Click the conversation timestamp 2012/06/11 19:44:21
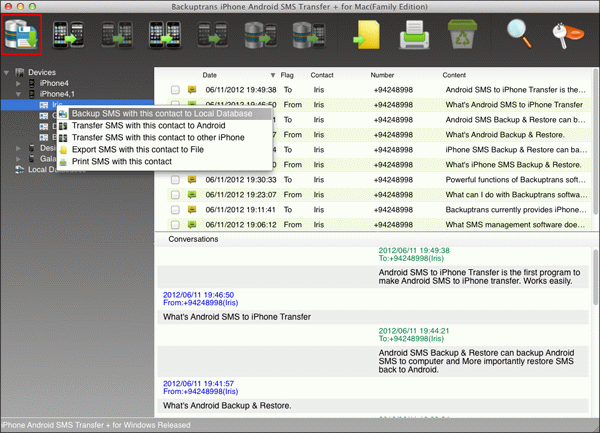Screen dimensions: 600x433 (414, 331)
